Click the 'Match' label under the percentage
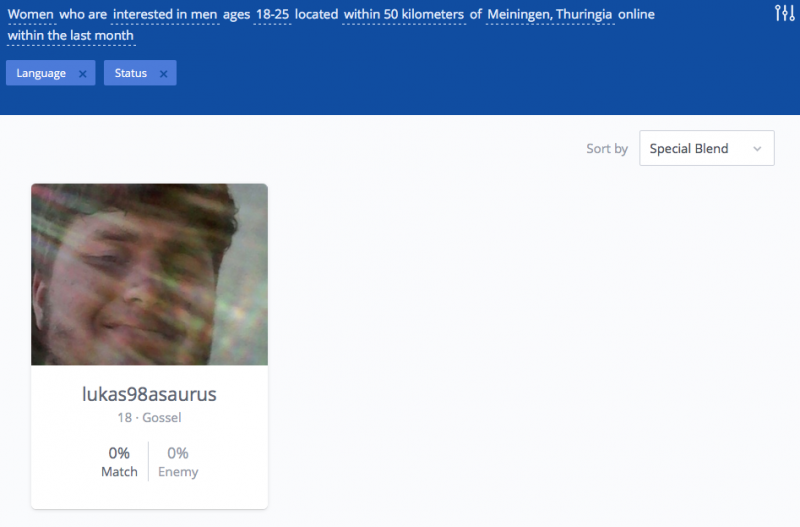 [x=119, y=472]
